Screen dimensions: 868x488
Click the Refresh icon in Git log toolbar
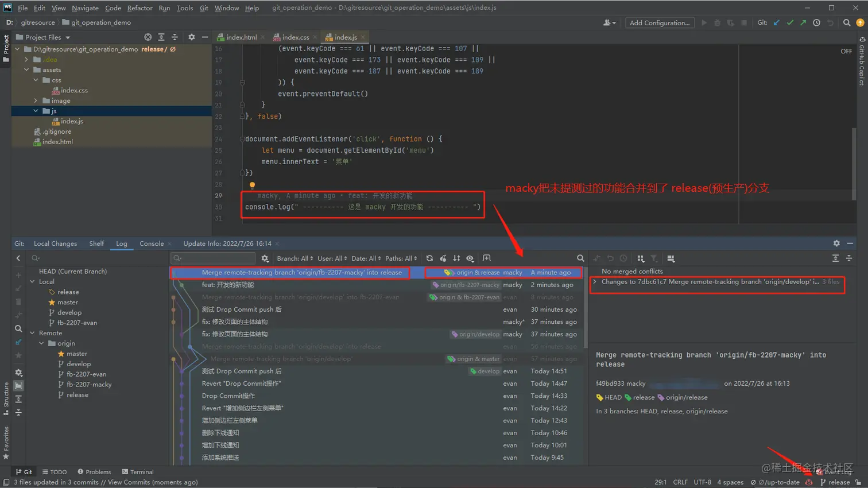tap(429, 258)
